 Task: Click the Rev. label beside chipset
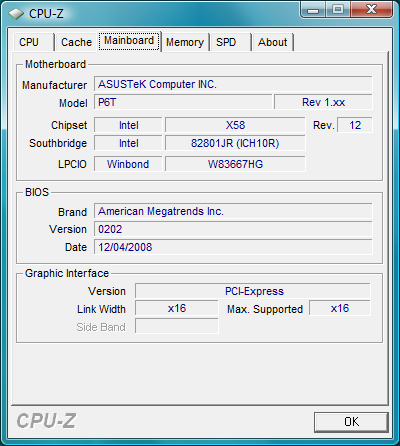point(324,125)
